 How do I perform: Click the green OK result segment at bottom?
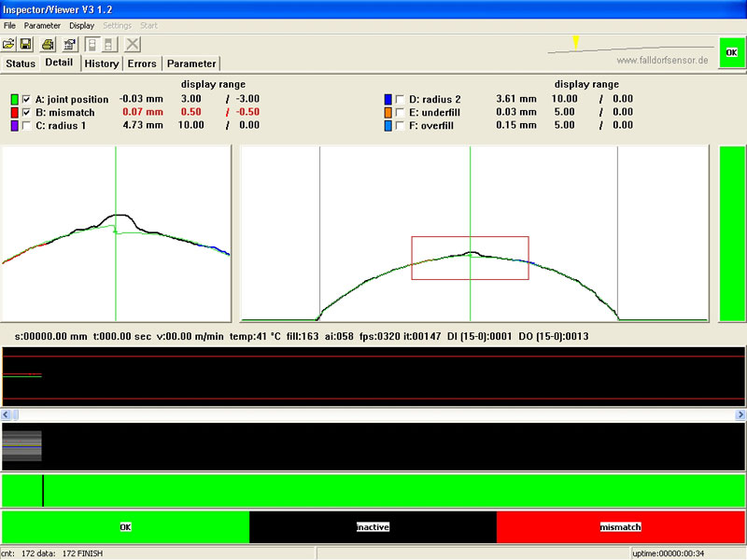tap(126, 527)
